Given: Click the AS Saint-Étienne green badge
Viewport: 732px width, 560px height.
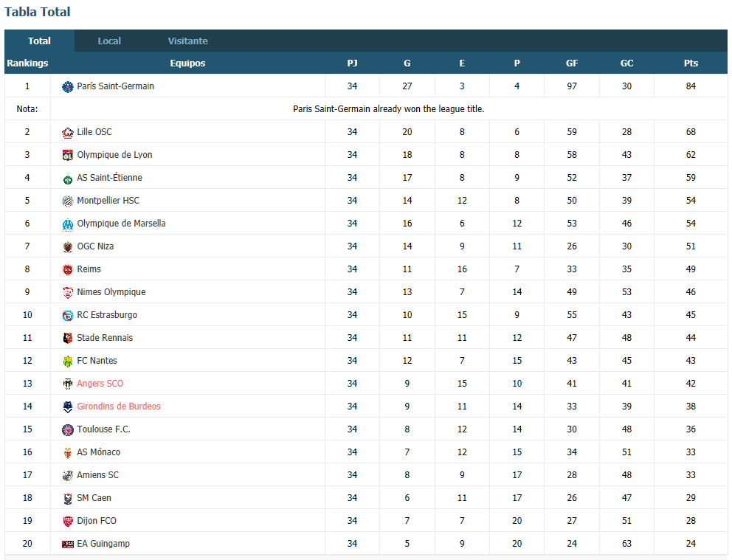Looking at the screenshot, I should click(x=68, y=179).
